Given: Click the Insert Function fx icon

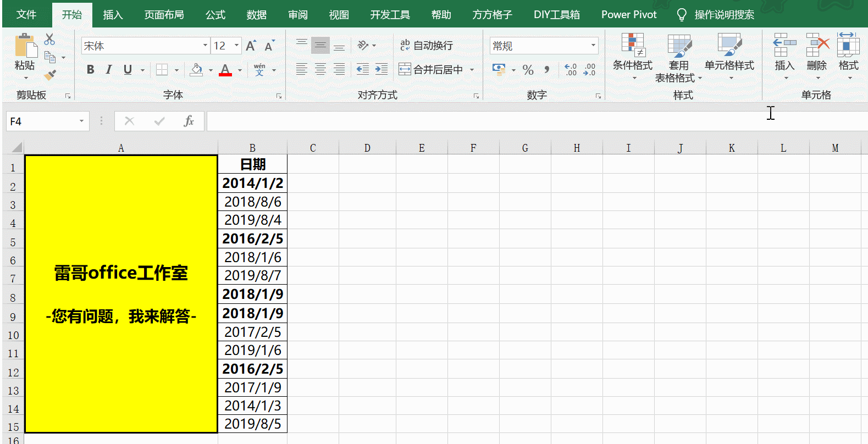Looking at the screenshot, I should point(189,121).
